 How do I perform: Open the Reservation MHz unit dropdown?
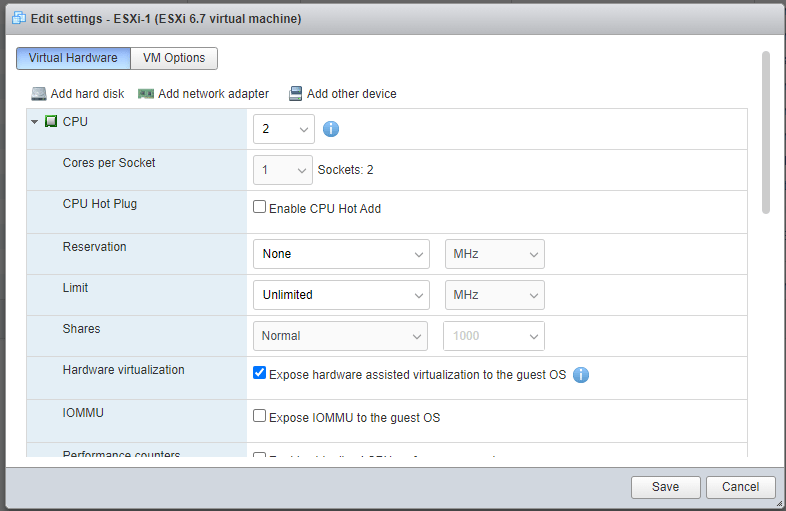pos(495,254)
